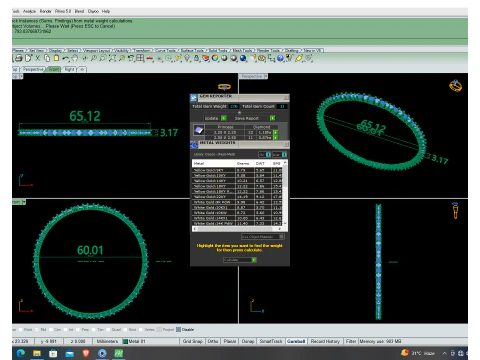
Task: Open the Layers panel icon
Action: (x=206, y=58)
